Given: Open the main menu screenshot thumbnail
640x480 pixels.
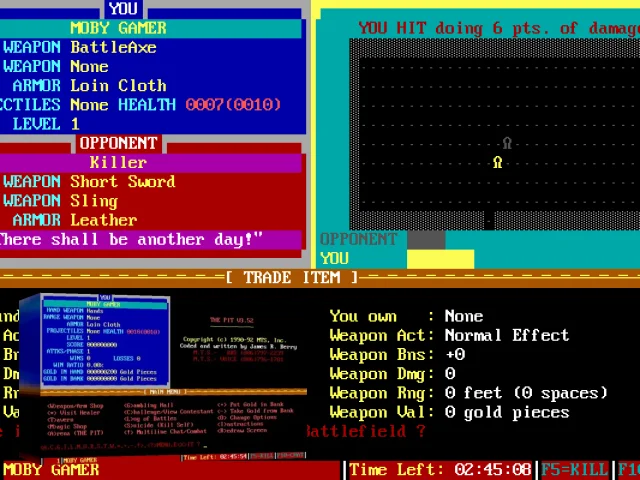Looking at the screenshot, I should (163, 376).
